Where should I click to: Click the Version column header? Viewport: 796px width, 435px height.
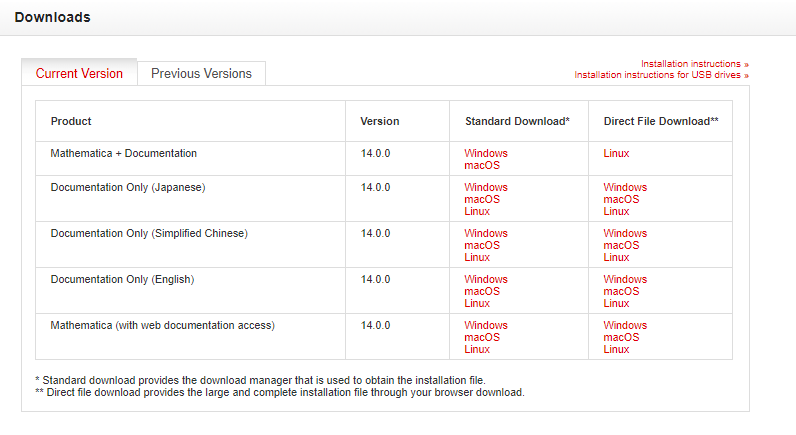(x=380, y=121)
